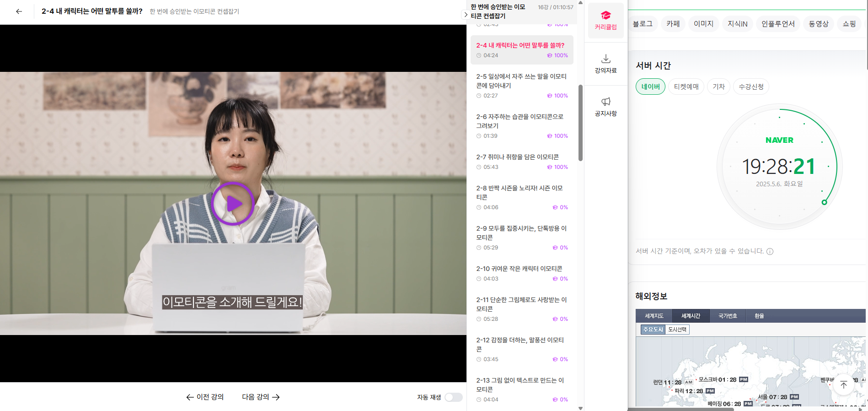This screenshot has height=411, width=868.
Task: Click the info icon next to 오차 notice
Action: 770,251
